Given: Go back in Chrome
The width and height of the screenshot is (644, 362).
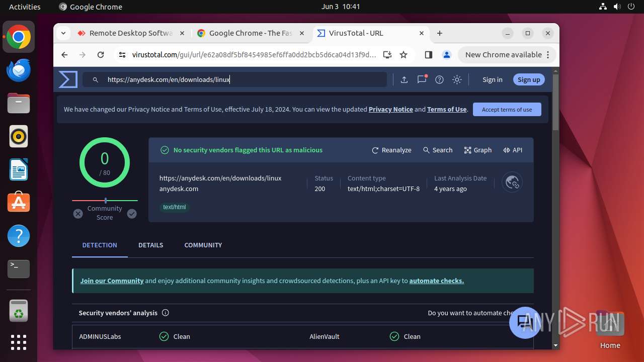Looking at the screenshot, I should 64,55.
